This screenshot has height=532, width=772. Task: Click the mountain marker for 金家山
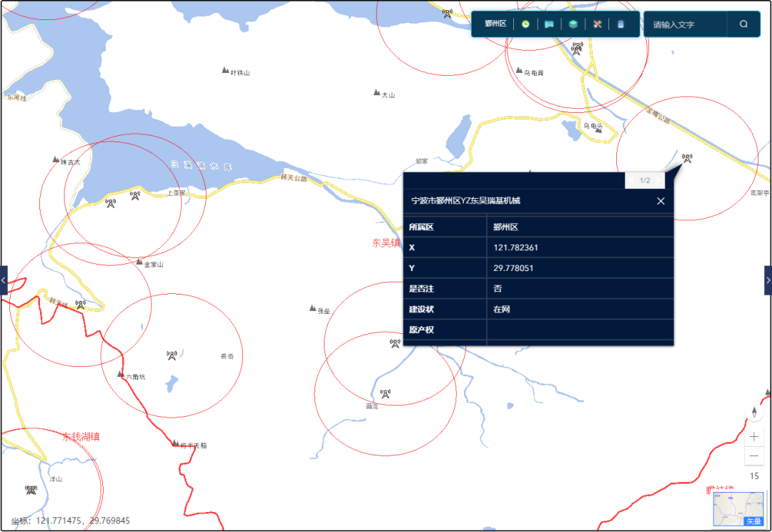click(x=139, y=262)
